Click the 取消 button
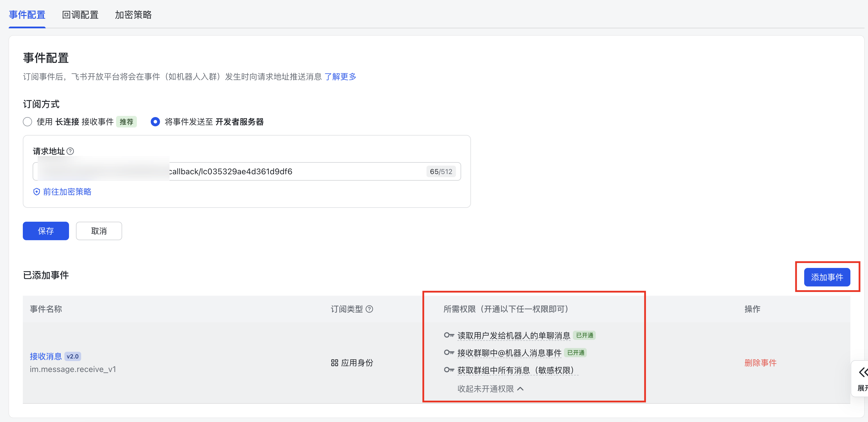Viewport: 868px width, 422px height. [x=99, y=231]
